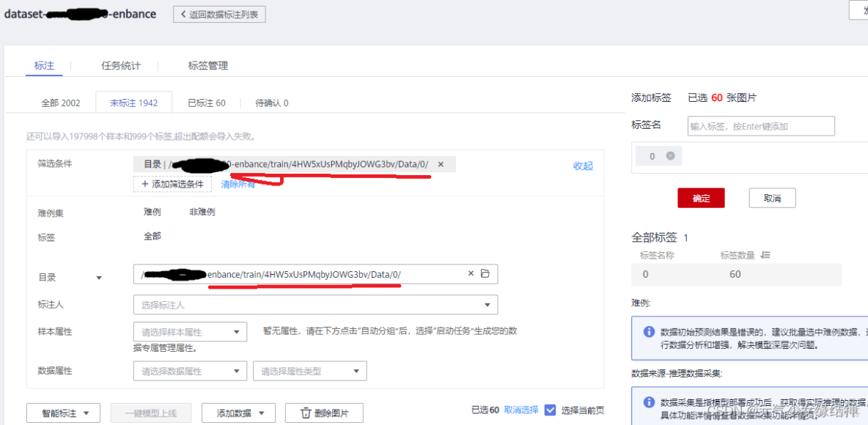Click the trash icon on the 删除图片 button
The height and width of the screenshot is (425, 868).
[x=306, y=413]
